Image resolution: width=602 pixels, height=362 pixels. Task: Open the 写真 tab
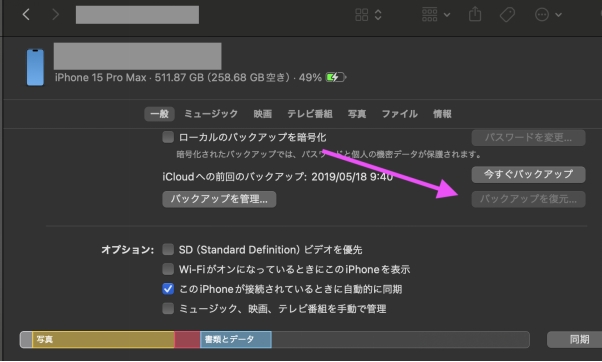point(357,114)
